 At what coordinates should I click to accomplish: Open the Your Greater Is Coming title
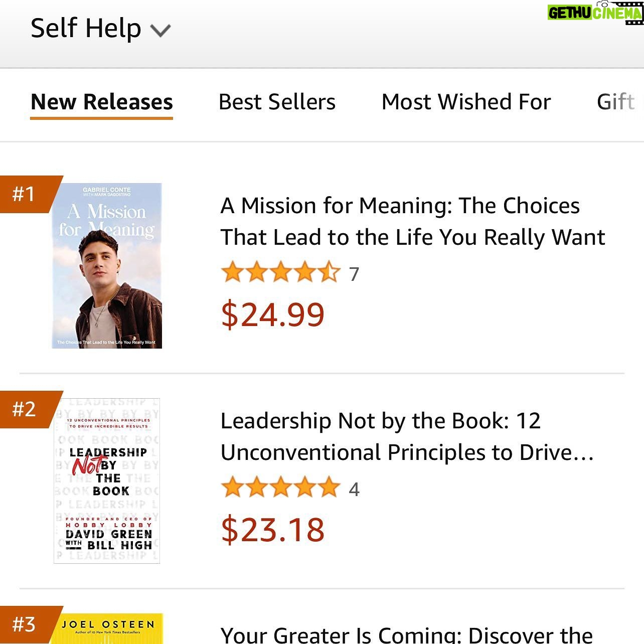coord(406,634)
